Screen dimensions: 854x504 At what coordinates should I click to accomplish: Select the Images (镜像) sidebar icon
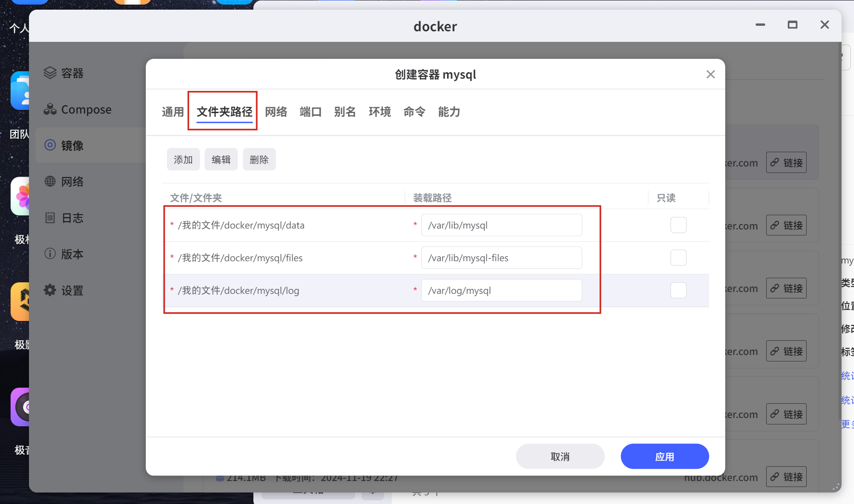pyautogui.click(x=50, y=145)
